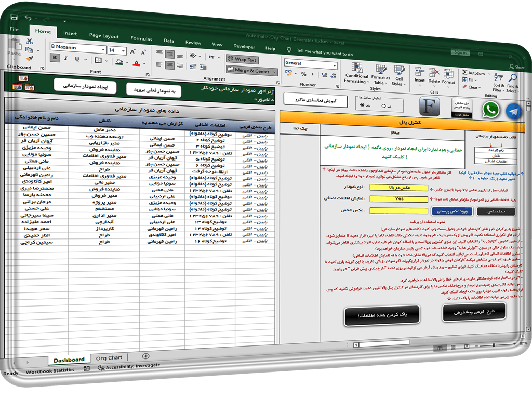Open the font size 14 dropdown

(123, 51)
